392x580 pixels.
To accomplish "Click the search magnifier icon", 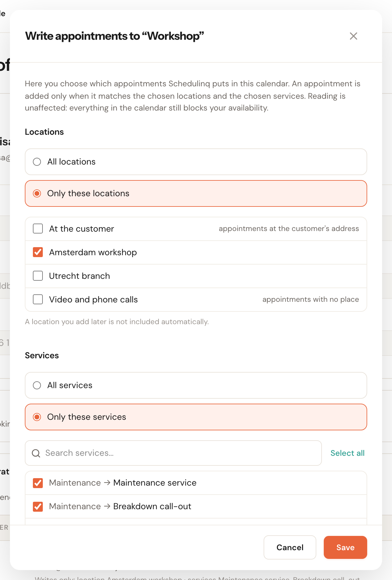I will pos(36,453).
